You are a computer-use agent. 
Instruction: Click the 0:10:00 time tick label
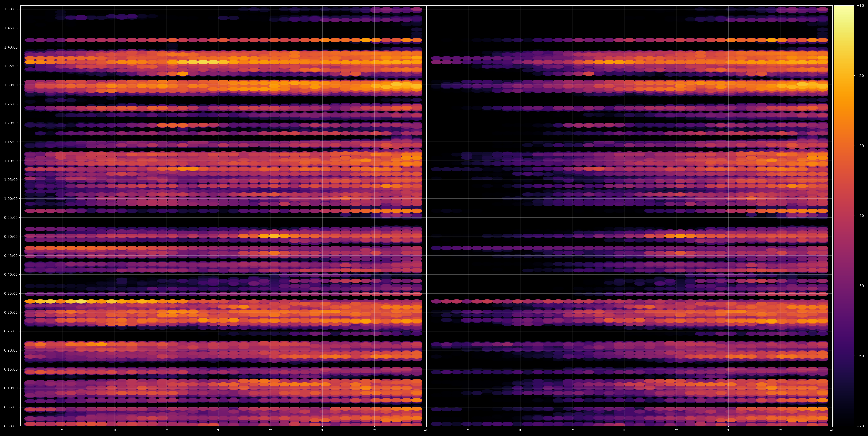[11, 388]
